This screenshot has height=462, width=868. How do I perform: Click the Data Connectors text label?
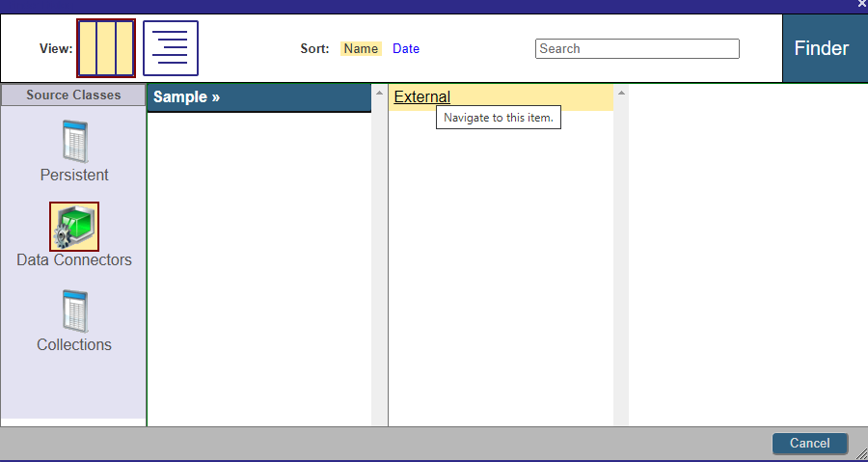click(74, 260)
